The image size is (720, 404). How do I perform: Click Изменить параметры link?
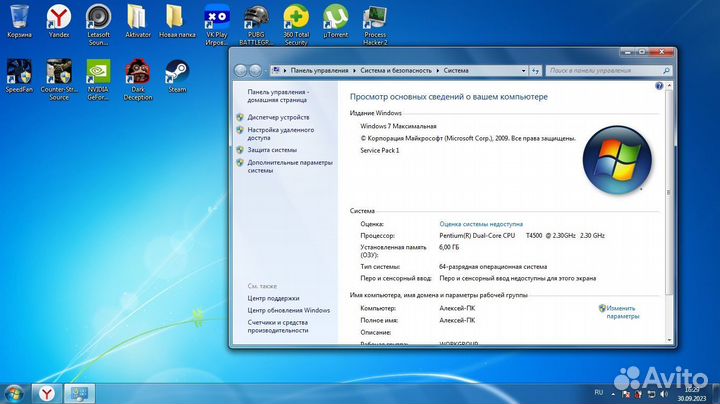point(622,312)
